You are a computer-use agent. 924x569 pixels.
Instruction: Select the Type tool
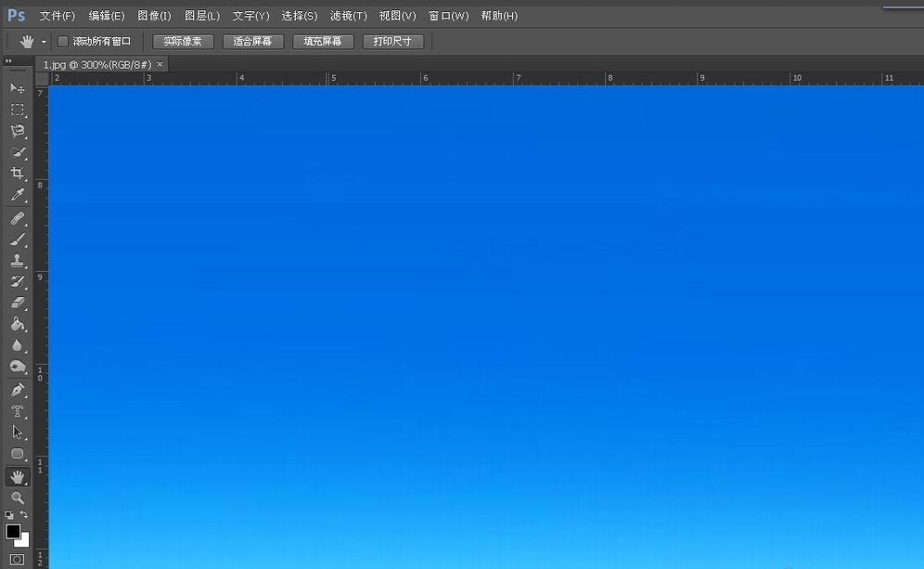pos(17,411)
